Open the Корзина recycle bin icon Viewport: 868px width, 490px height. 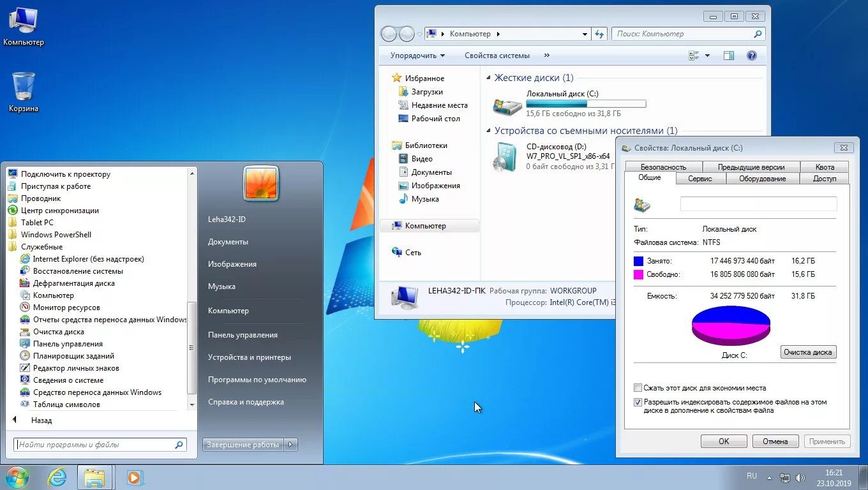point(24,92)
